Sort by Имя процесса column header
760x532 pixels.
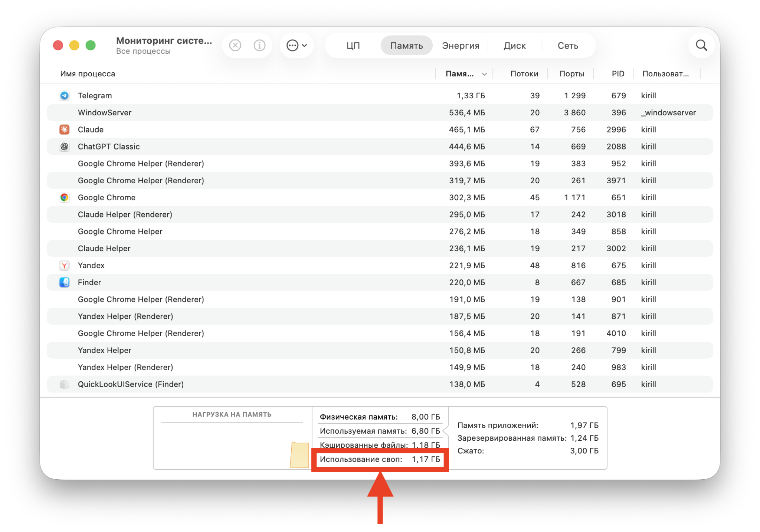[88, 73]
